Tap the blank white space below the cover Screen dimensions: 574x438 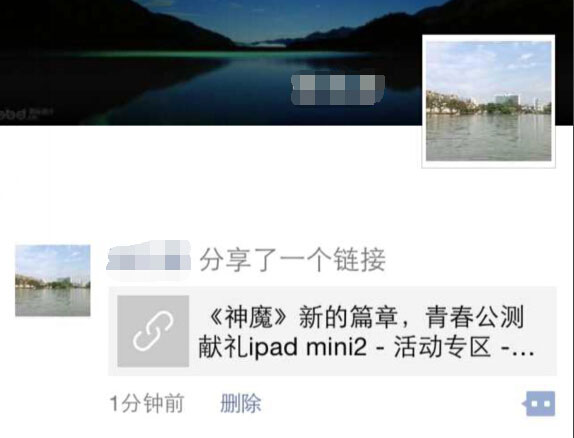[x=234, y=176]
